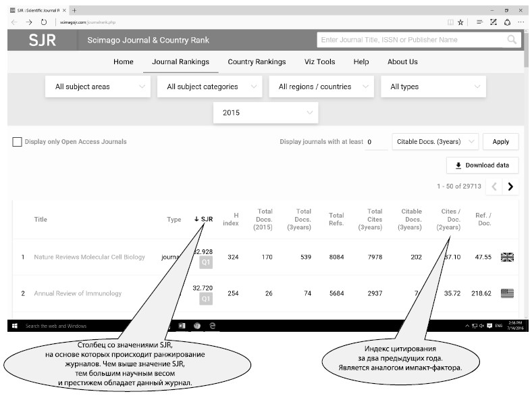Image resolution: width=532 pixels, height=396 pixels.
Task: Open a new browser tab
Action: click(x=74, y=11)
